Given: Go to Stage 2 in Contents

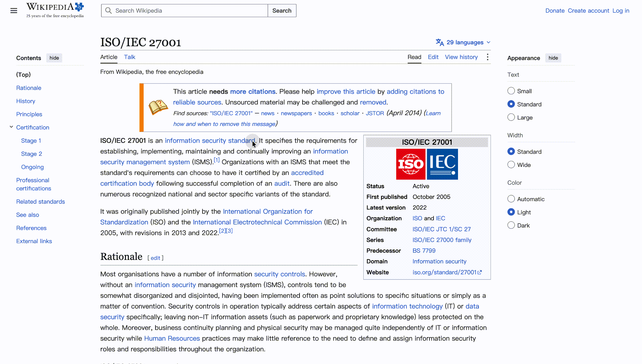Looking at the screenshot, I should 32,154.
